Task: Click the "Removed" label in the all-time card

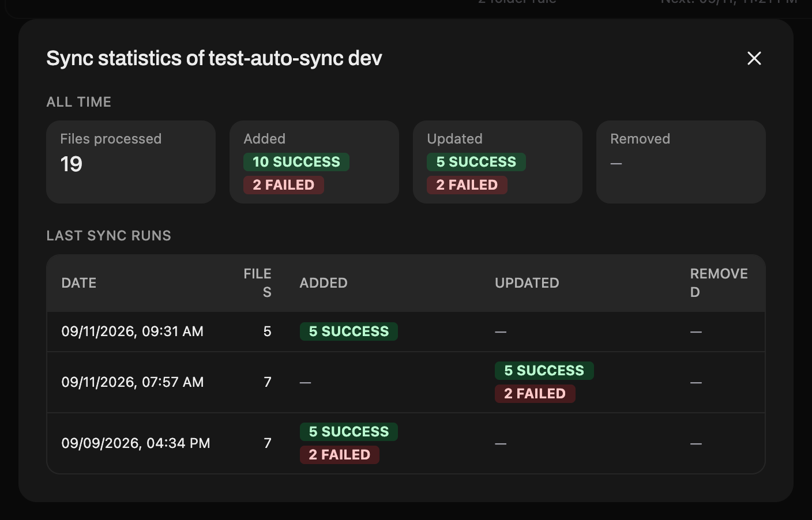Action: [640, 139]
